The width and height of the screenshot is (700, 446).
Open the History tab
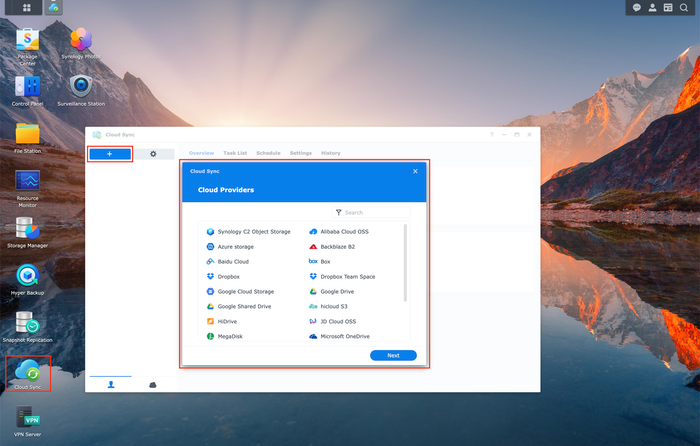click(x=330, y=153)
